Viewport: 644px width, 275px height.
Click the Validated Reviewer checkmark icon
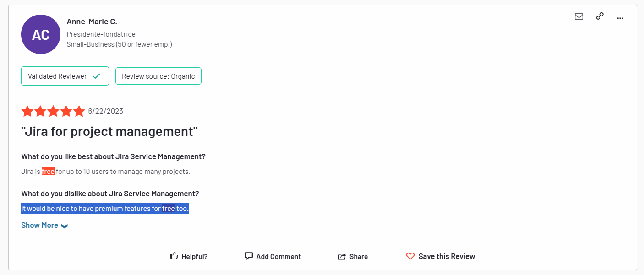click(97, 76)
